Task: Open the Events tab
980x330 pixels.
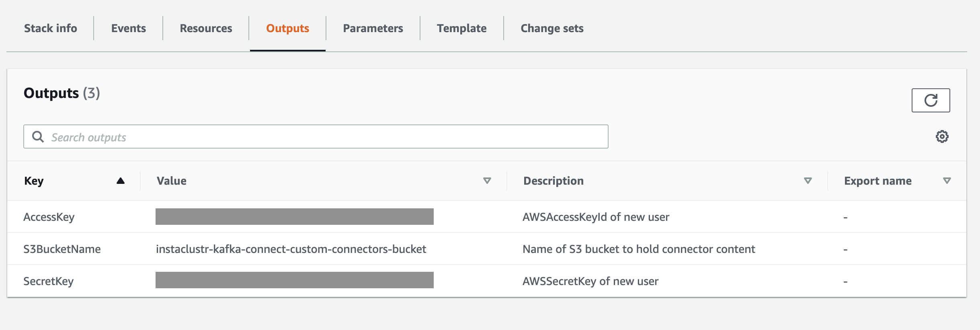Action: click(x=128, y=29)
